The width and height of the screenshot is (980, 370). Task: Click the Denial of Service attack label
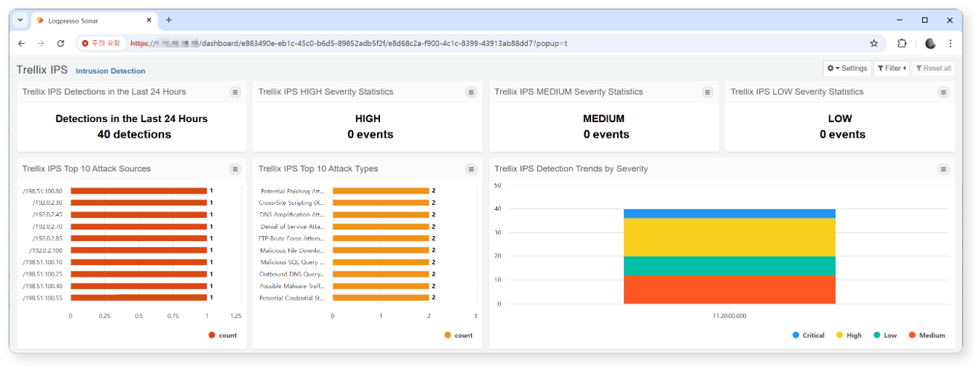(293, 226)
